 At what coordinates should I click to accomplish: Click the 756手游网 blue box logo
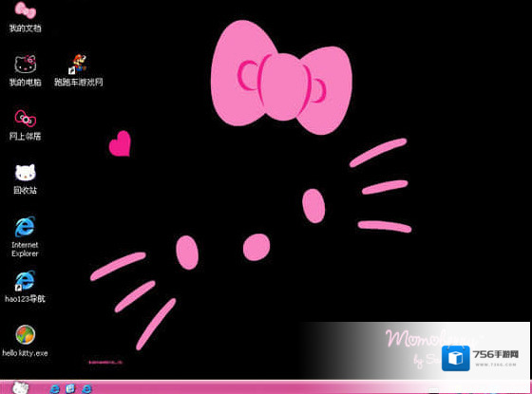tap(456, 358)
